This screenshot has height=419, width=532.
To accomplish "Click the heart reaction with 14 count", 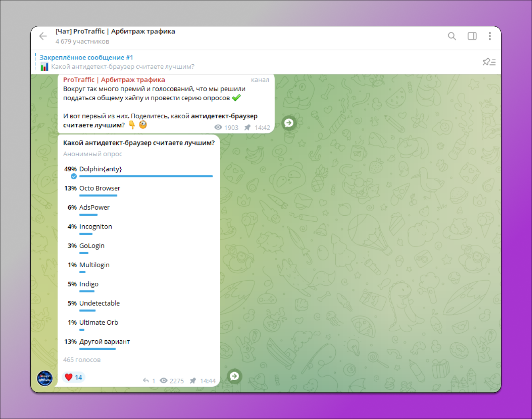I will (x=73, y=377).
